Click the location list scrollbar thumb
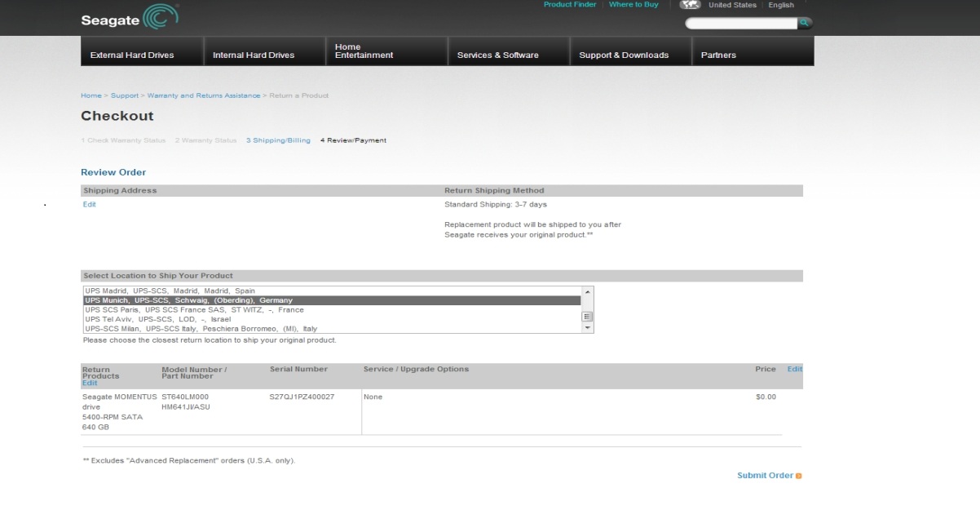The width and height of the screenshot is (980, 528). [587, 317]
